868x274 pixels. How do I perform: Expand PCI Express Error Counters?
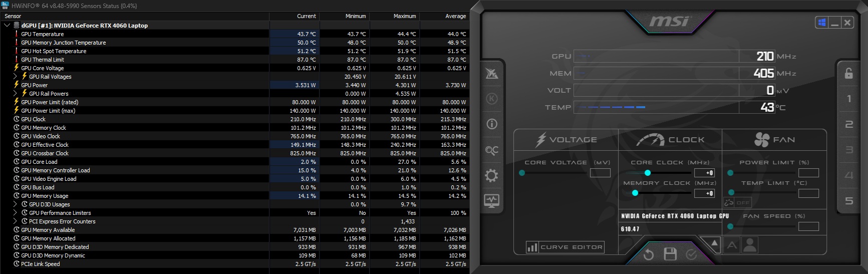click(15, 221)
